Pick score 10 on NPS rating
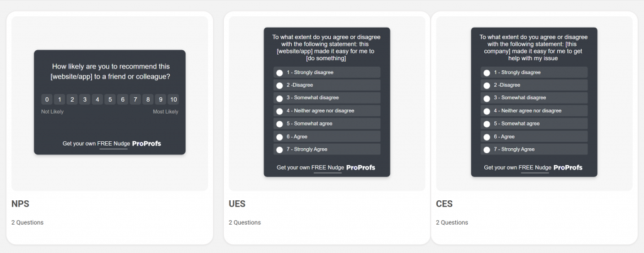The width and height of the screenshot is (644, 253). 174,99
